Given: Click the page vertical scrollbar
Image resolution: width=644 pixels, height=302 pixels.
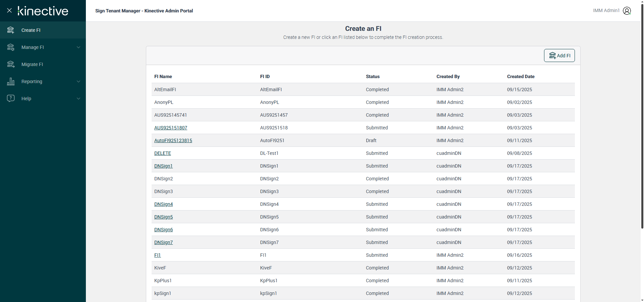Looking at the screenshot, I should point(642,117).
